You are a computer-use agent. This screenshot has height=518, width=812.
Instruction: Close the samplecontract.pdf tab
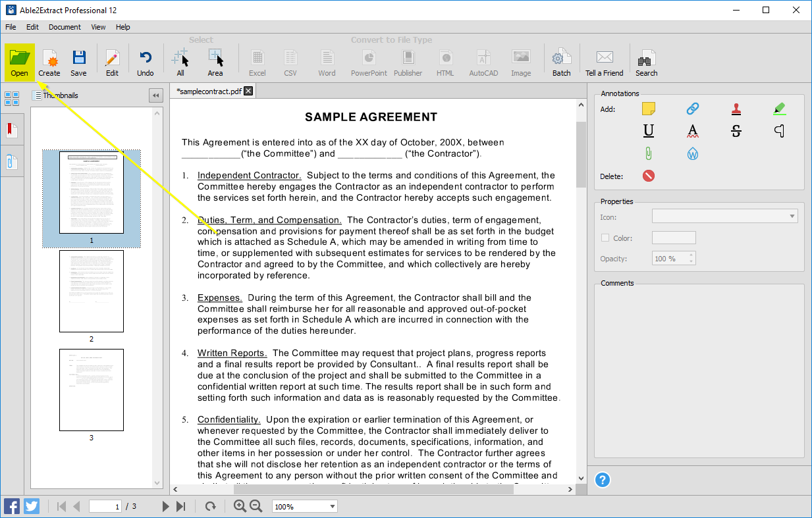(248, 91)
